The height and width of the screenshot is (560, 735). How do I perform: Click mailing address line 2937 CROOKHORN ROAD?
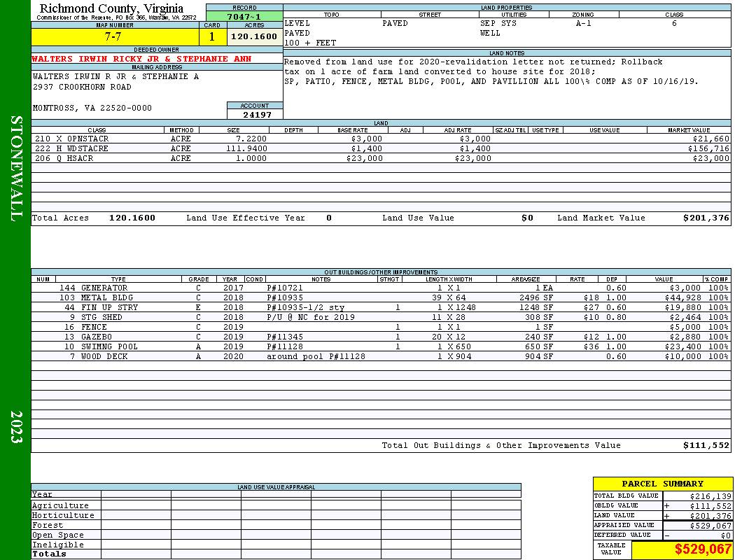(82, 87)
